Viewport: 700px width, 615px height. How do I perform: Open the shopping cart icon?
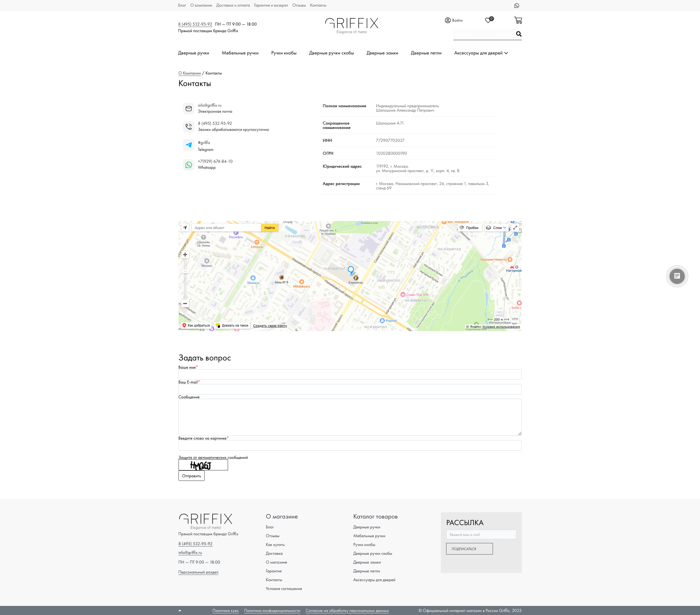[518, 20]
